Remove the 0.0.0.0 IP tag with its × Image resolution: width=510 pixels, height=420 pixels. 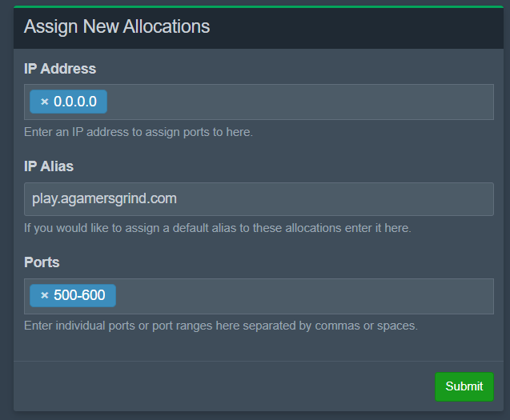click(x=45, y=102)
